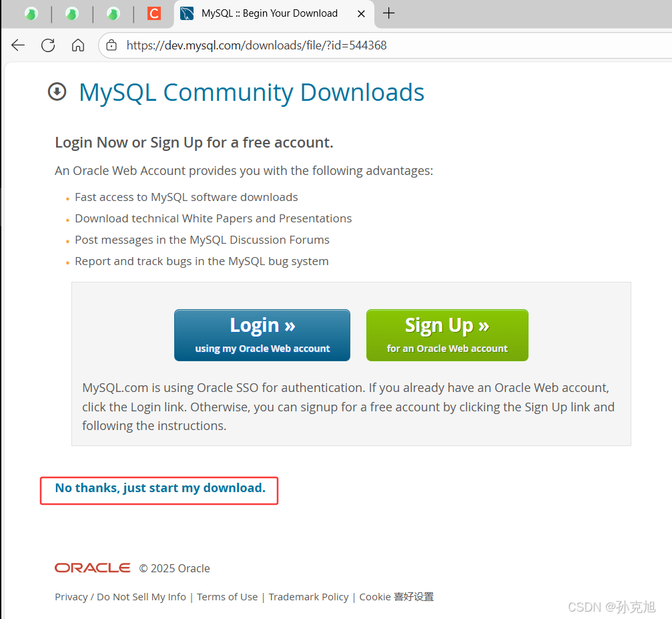The image size is (672, 619).
Task: Switch to the orange C (CSDN) tab
Action: click(154, 13)
